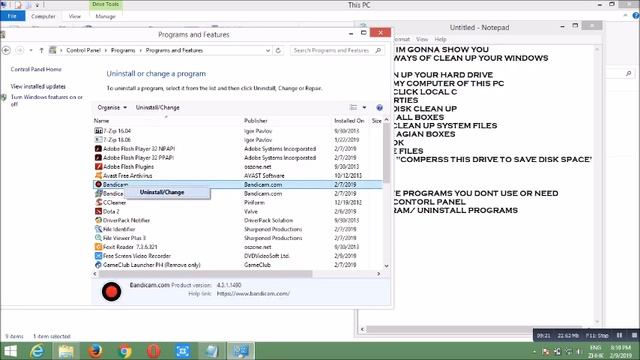Select the Foxit Reader icon
Viewport: 640px width, 360px height.
(x=98, y=247)
